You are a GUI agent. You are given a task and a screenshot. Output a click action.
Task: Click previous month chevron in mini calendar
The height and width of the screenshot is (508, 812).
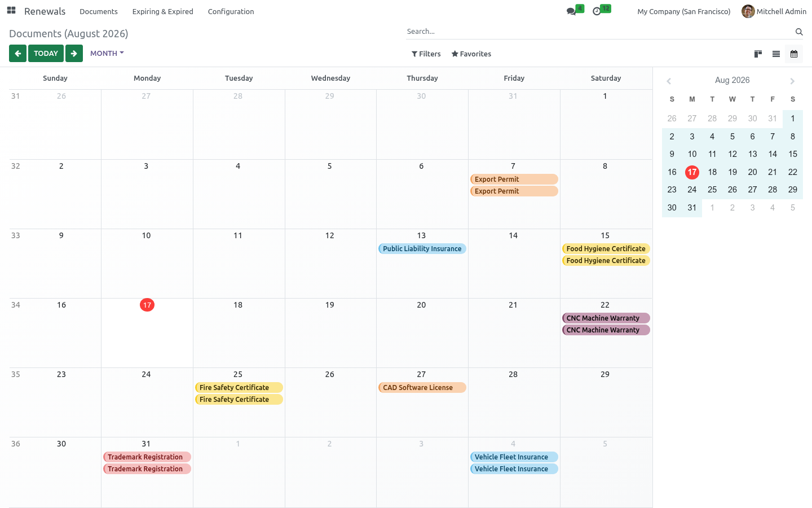click(x=669, y=81)
